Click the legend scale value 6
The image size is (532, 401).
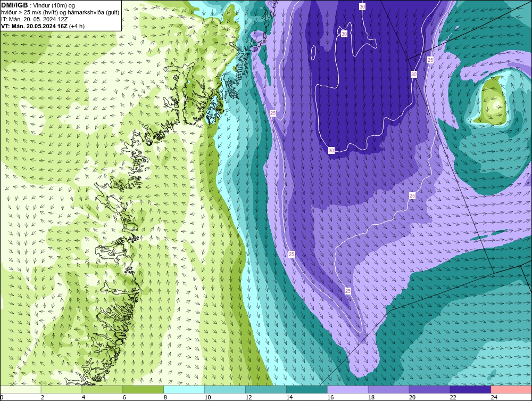coord(124,397)
